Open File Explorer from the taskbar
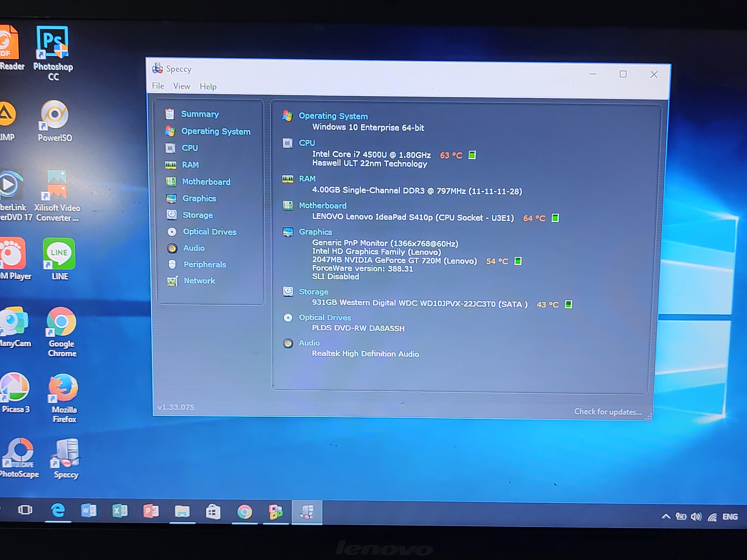 pos(182,511)
